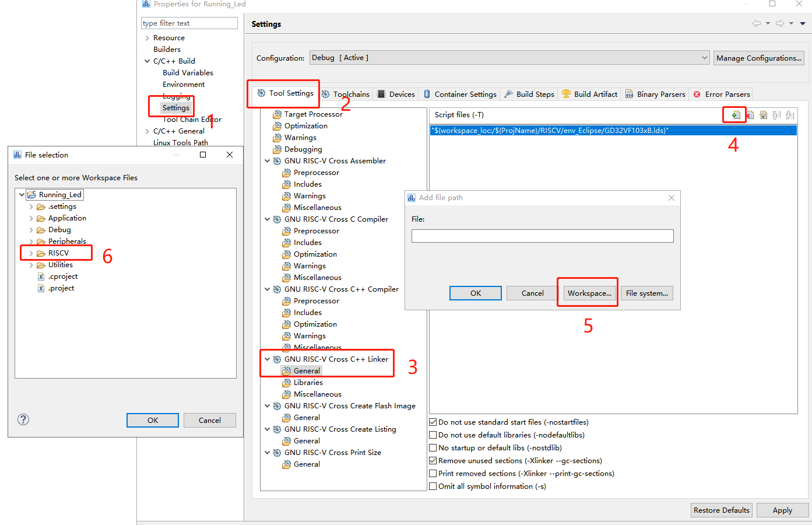This screenshot has height=525, width=812.
Task: Switch to Binary Parsers tab
Action: coord(656,94)
